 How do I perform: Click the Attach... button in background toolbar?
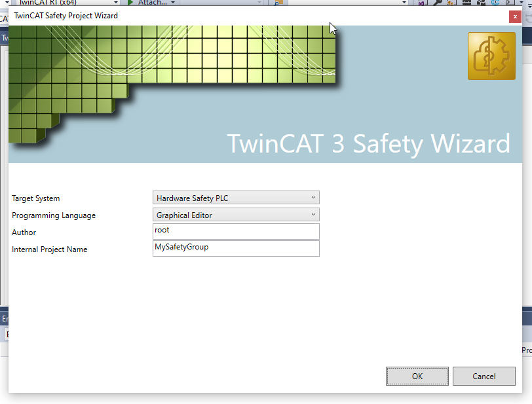(x=151, y=3)
